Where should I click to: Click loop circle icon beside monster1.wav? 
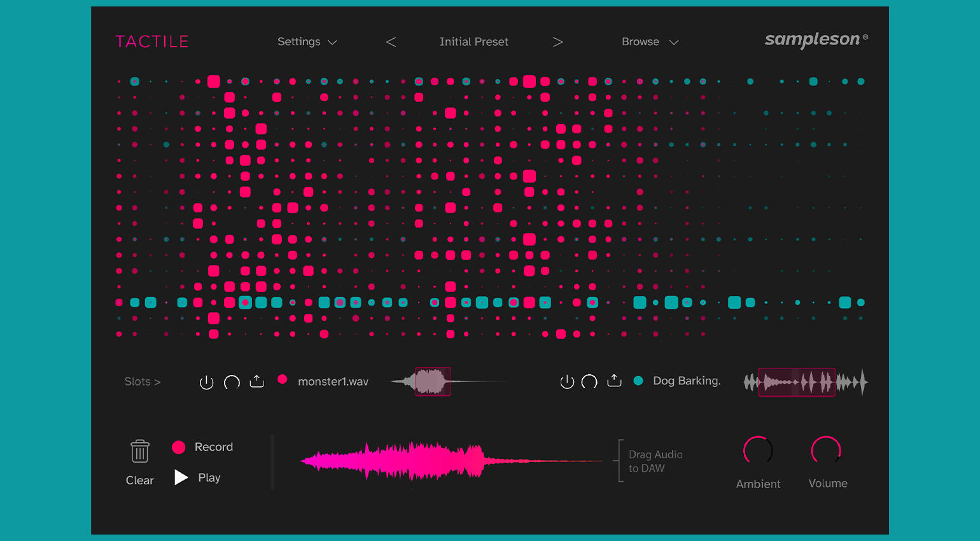pyautogui.click(x=232, y=382)
